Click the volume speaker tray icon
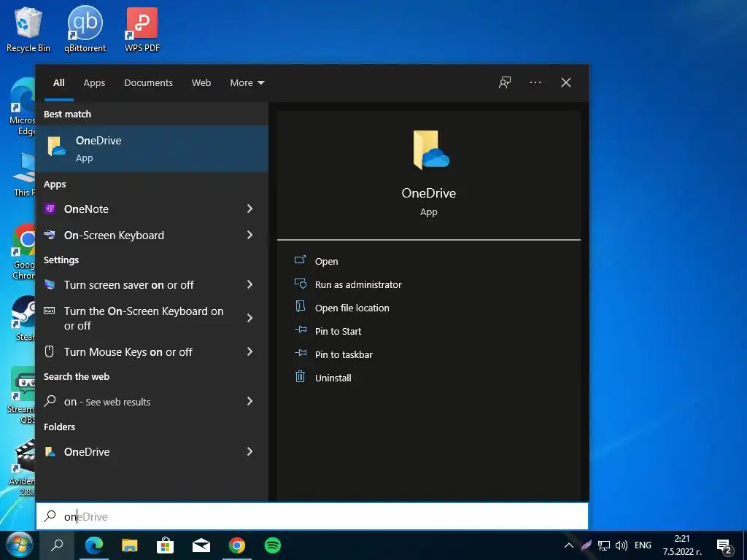The image size is (747, 560). [x=622, y=545]
